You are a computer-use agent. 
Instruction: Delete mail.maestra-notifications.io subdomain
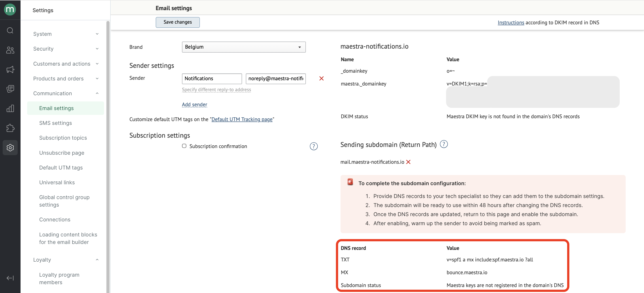[408, 162]
